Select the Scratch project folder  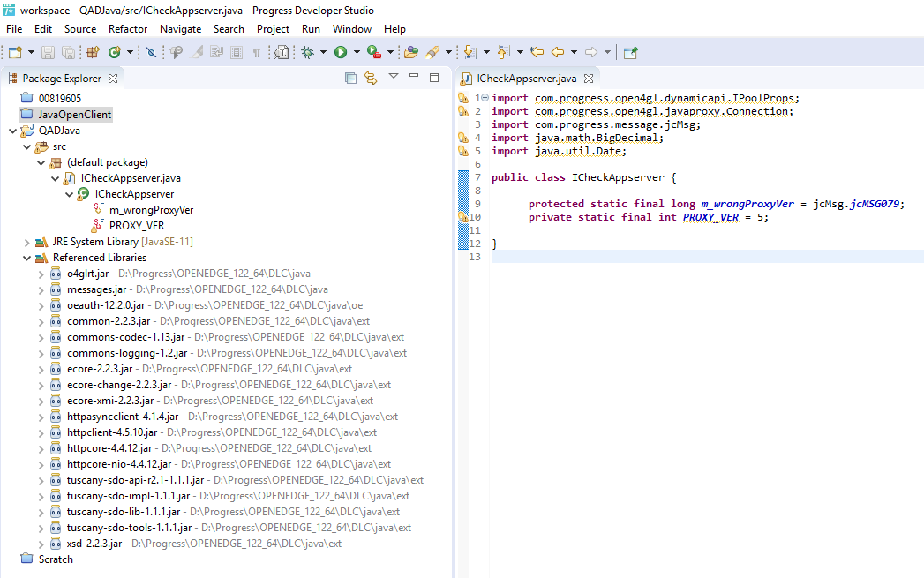[56, 559]
